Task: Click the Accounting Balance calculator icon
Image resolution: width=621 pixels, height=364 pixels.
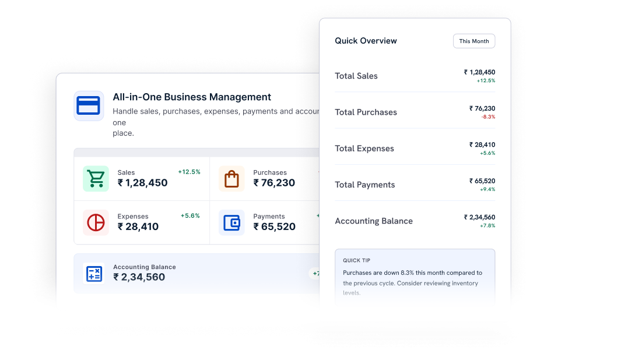Action: tap(94, 273)
